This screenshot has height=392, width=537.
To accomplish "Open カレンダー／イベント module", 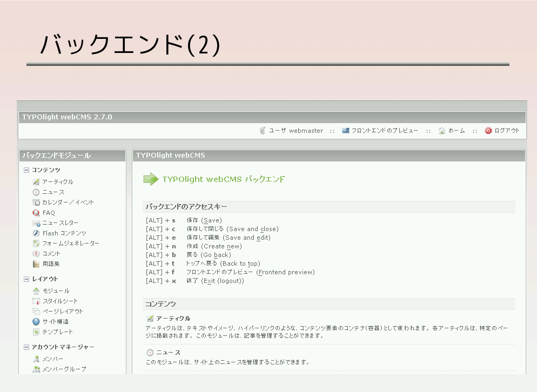I will [x=68, y=202].
